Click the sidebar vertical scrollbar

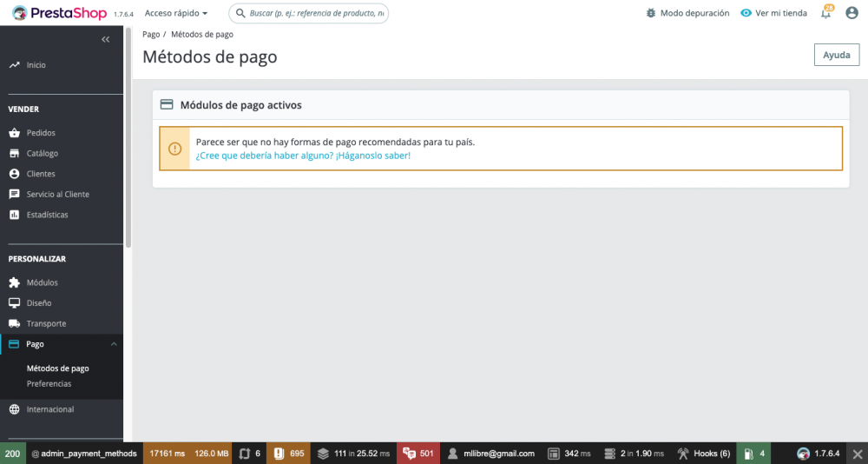point(128,137)
